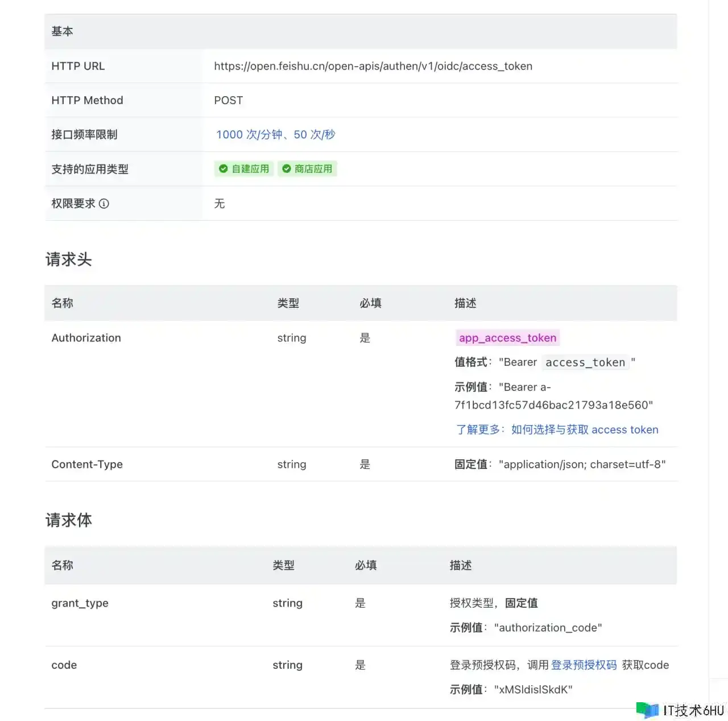
Task: Click the 请求头 section heading
Action: point(68,259)
